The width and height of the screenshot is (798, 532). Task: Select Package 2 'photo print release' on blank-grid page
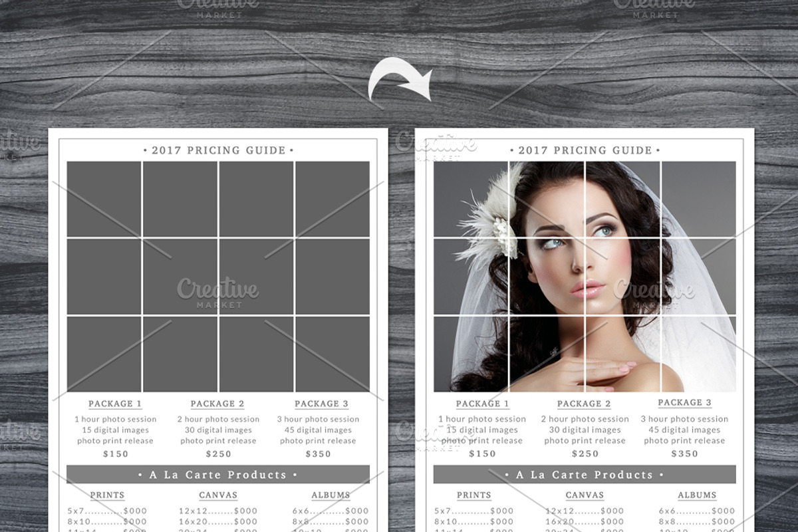(x=218, y=441)
